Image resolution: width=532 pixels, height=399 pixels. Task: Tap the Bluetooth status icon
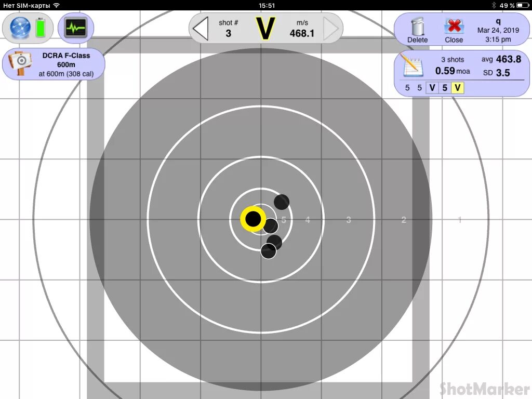pyautogui.click(x=494, y=5)
